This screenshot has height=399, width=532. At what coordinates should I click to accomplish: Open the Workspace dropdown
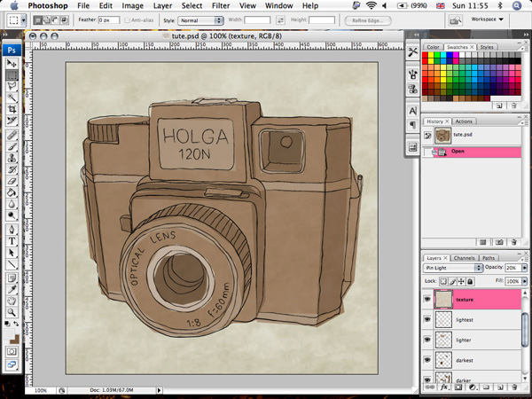click(x=487, y=20)
